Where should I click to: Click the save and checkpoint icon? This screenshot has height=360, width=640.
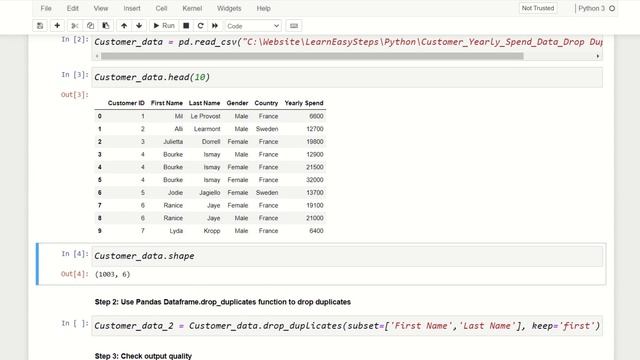[40, 26]
